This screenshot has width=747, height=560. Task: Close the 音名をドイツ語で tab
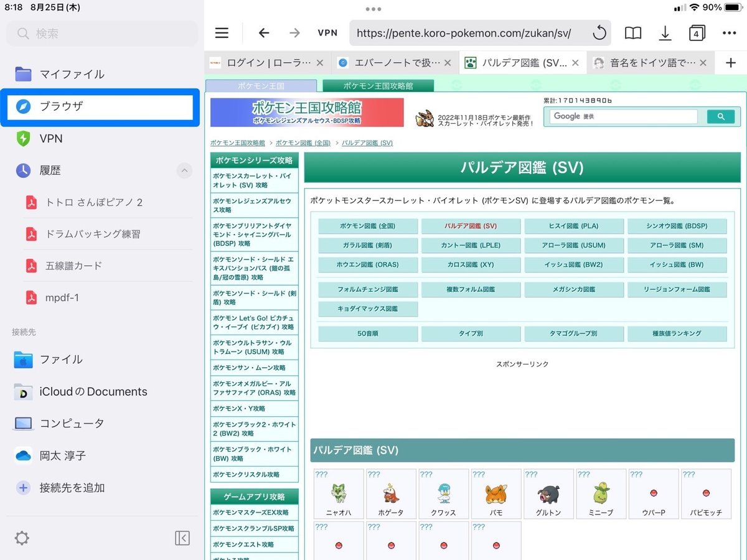703,63
